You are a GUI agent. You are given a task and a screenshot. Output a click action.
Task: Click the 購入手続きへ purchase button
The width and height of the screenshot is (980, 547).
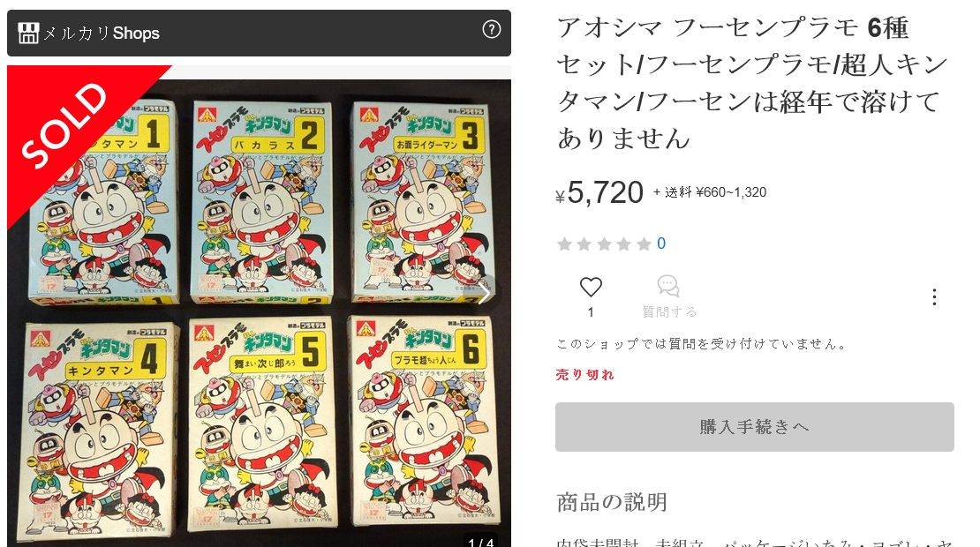point(754,427)
